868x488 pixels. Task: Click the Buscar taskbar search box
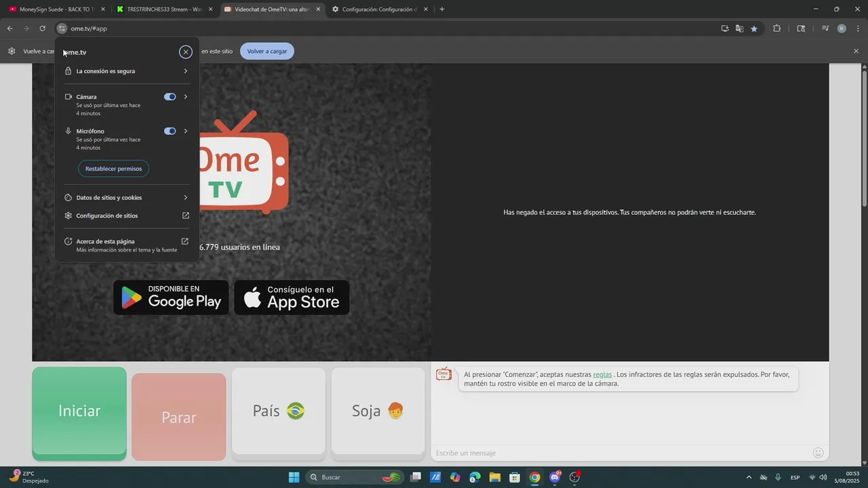354,477
